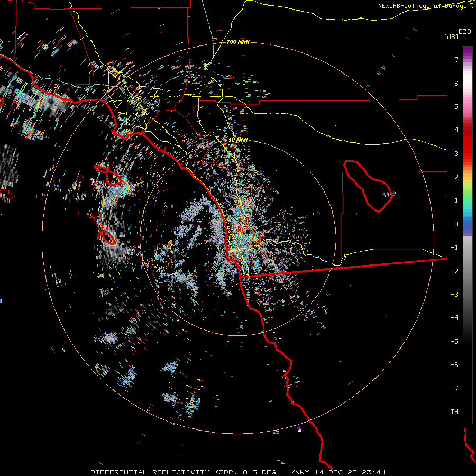Click the '50 NMI' range ring label
476x476 pixels.
[x=238, y=140]
